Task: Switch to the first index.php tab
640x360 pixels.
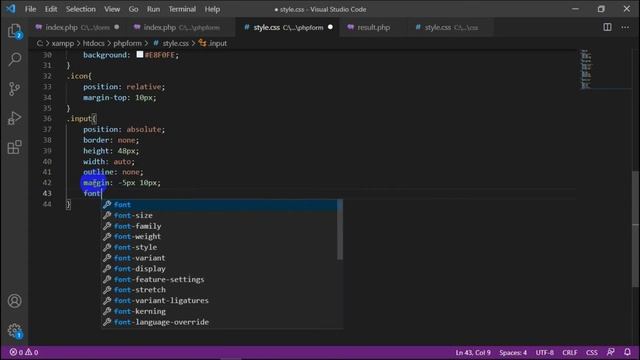Action: [77, 27]
